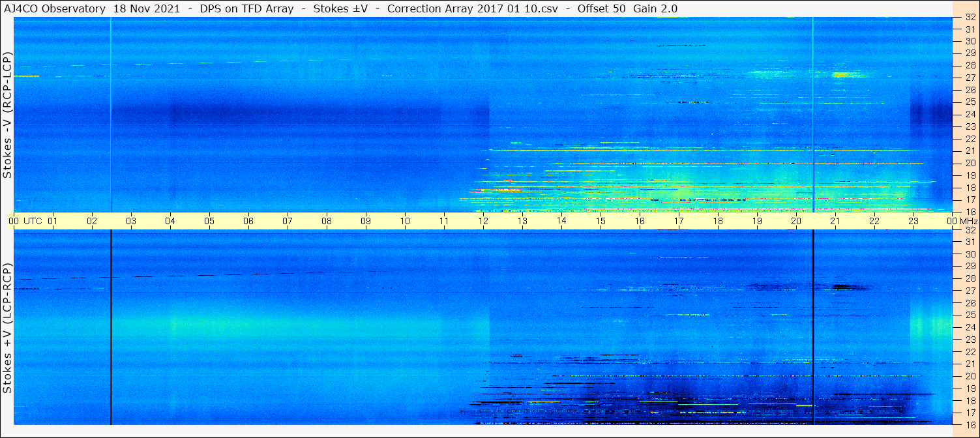Click the 20 hour tick on the time axis
The height and width of the screenshot is (438, 980).
[796, 221]
